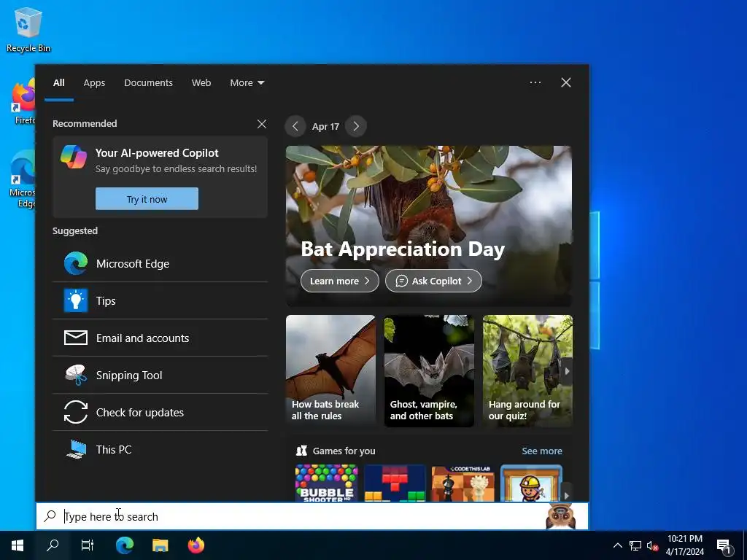Go to next day arrow
Viewport: 747px width, 560px height.
click(x=356, y=127)
